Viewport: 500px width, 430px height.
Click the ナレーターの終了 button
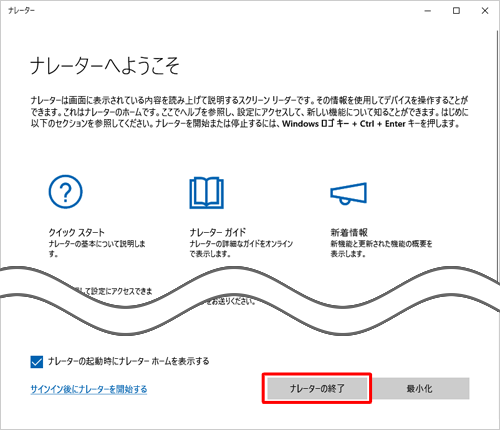[x=317, y=388]
